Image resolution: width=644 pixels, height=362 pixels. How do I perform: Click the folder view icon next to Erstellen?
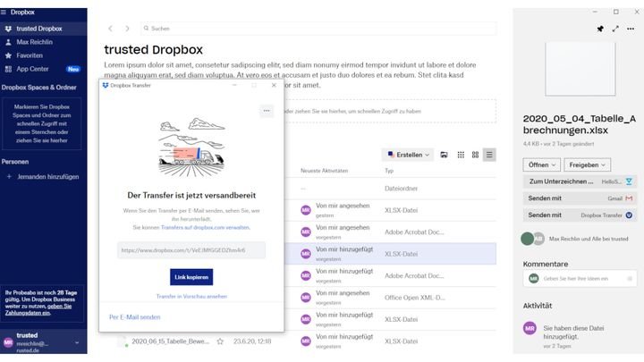pos(444,155)
